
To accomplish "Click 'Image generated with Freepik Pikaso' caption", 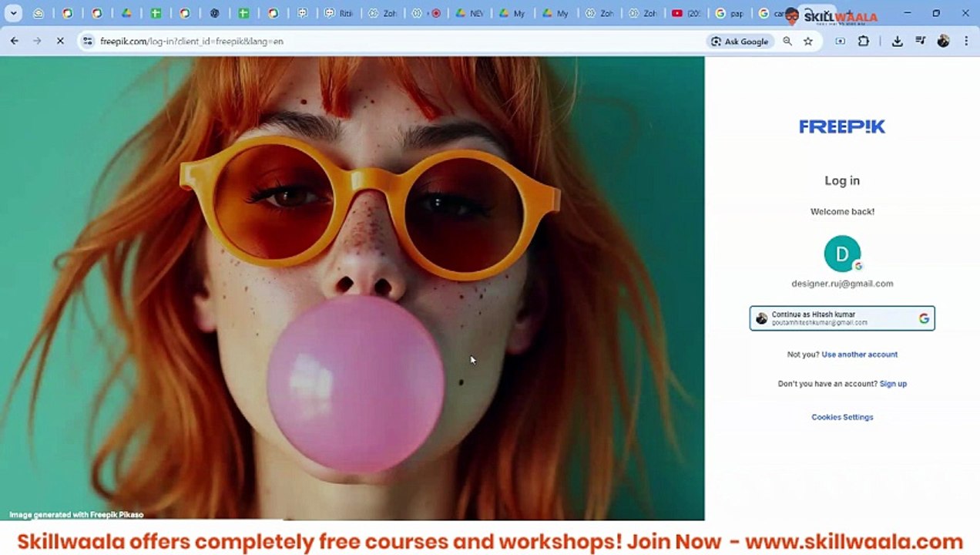I will coord(76,514).
